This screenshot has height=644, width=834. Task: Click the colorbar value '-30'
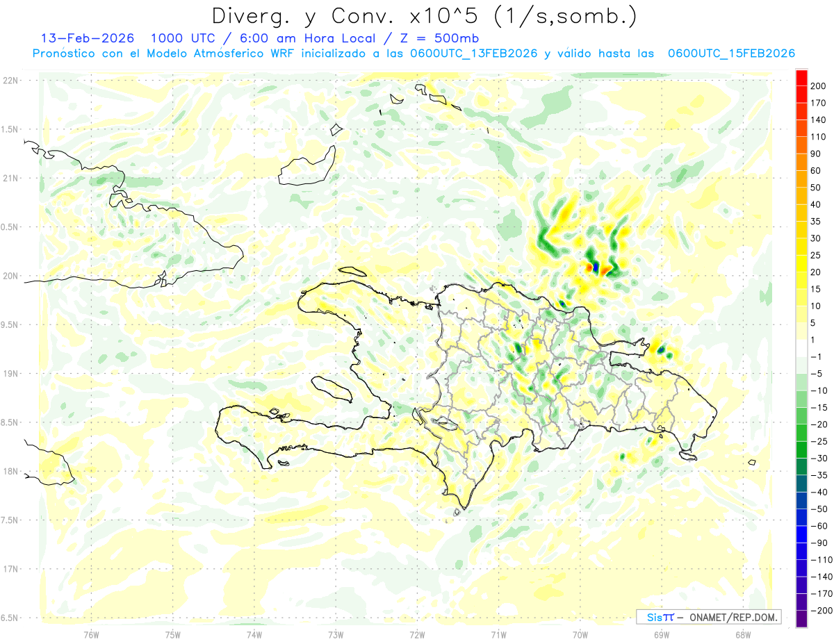click(819, 459)
